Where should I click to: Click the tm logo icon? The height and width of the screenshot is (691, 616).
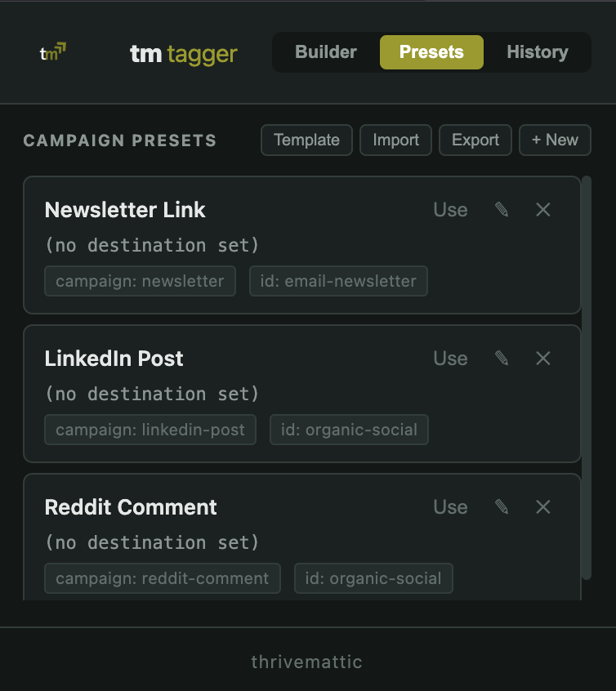(52, 51)
